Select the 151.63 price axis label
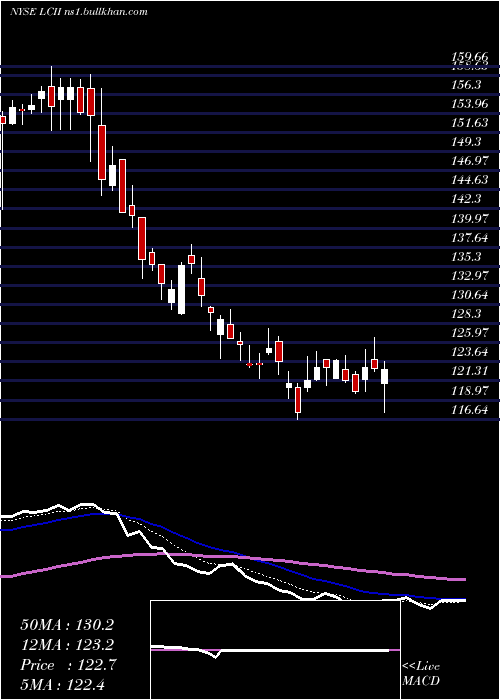 click(x=470, y=122)
